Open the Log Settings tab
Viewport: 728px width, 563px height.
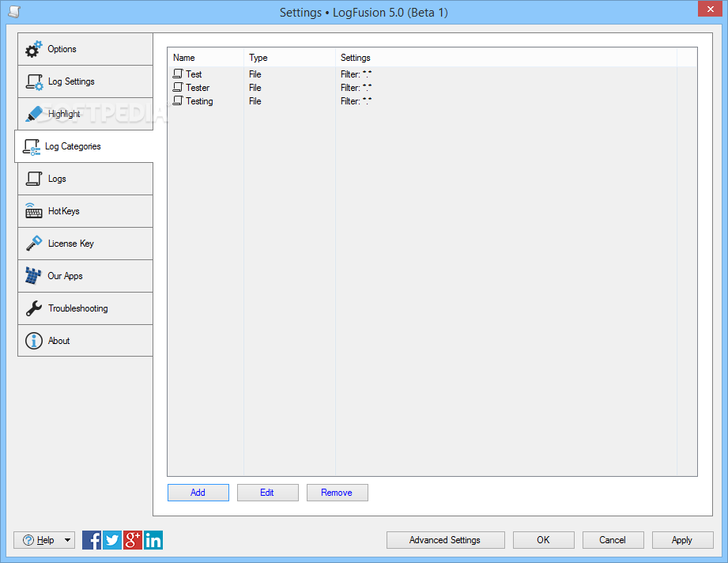pos(85,81)
